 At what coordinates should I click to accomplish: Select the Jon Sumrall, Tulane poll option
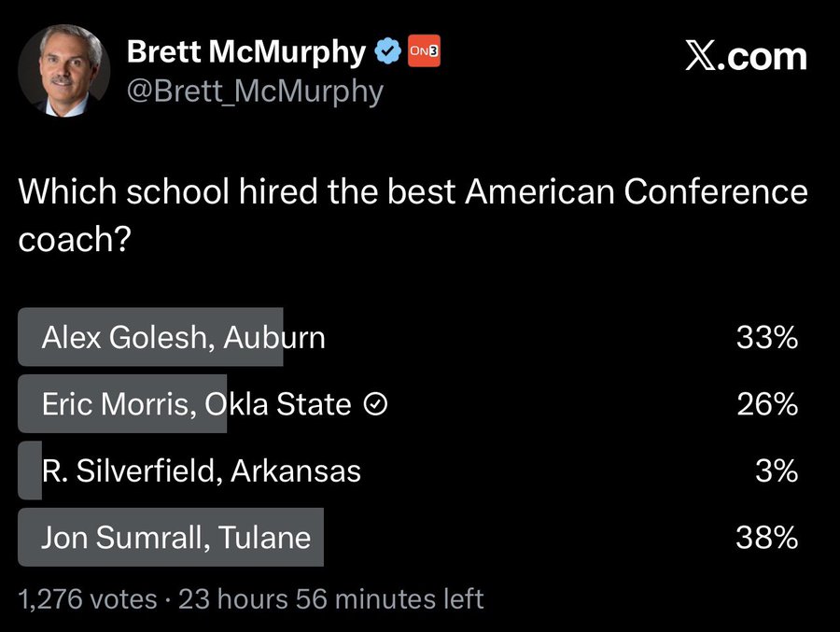click(x=175, y=538)
